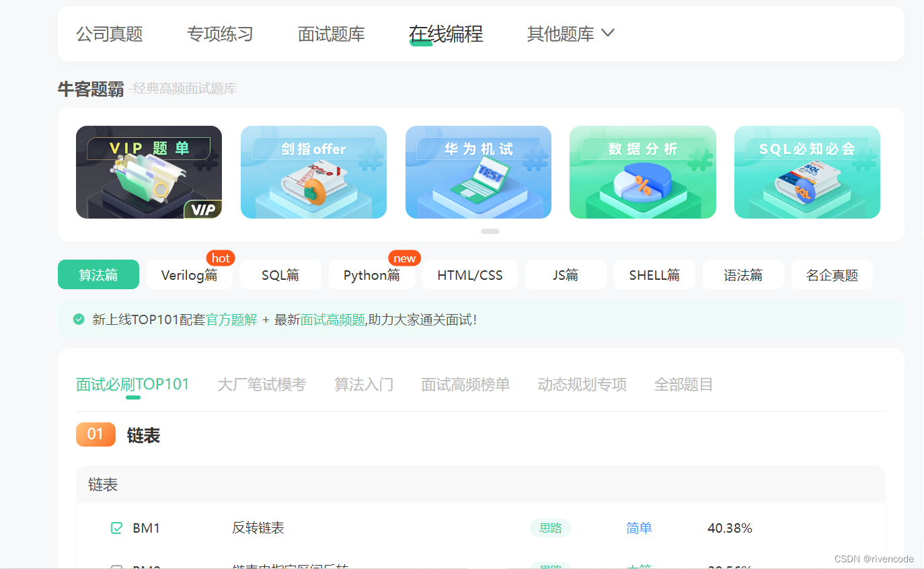This screenshot has height=569, width=924.
Task: Open the 剑指offer card
Action: coord(313,172)
